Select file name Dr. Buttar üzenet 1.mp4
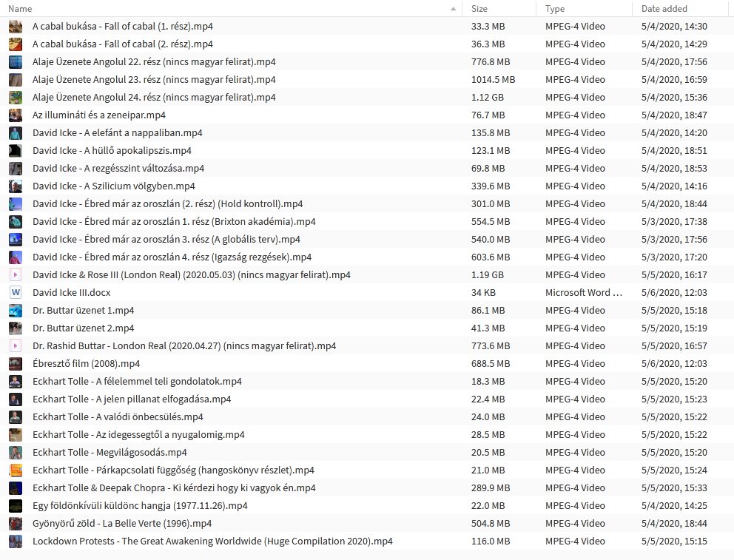Viewport: 734px width, 560px height. click(x=84, y=310)
